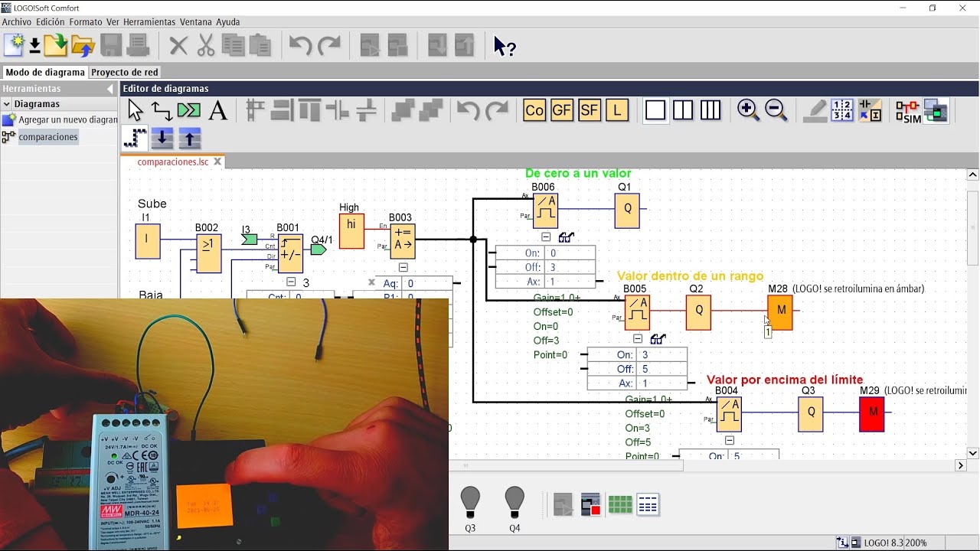The width and height of the screenshot is (980, 551).
Task: Click the orange M28 flag block
Action: click(780, 312)
